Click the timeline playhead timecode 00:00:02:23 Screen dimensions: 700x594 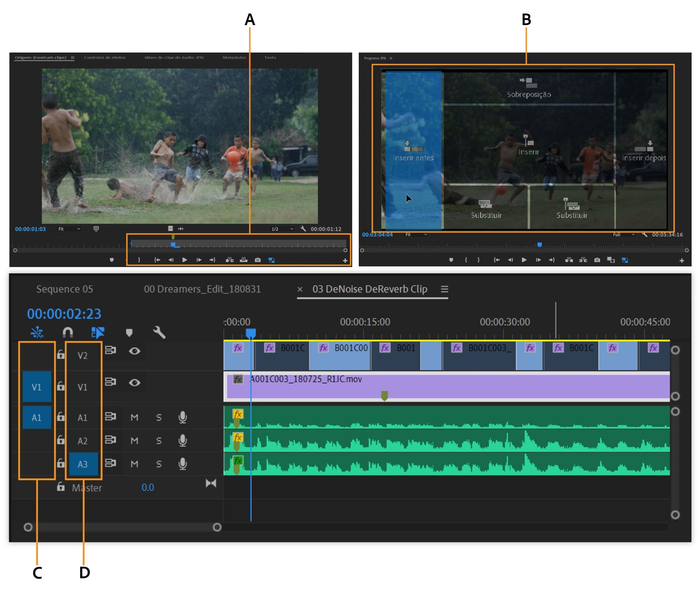(x=64, y=314)
